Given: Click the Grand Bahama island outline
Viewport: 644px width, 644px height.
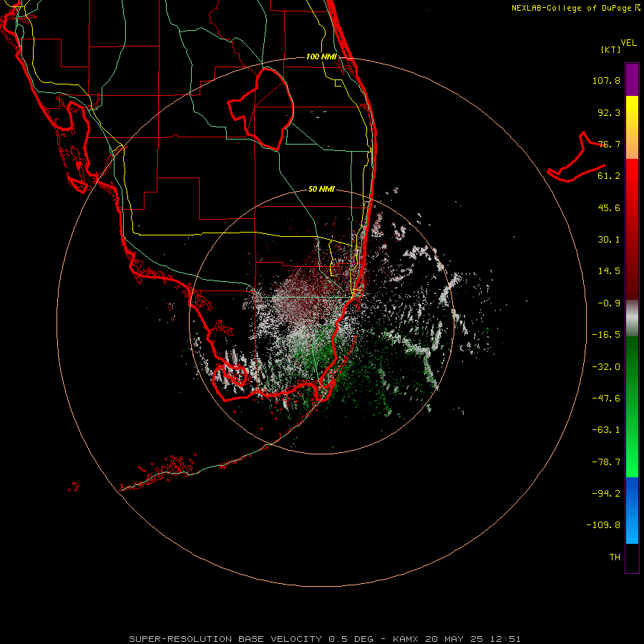Looking at the screenshot, I should (x=576, y=157).
